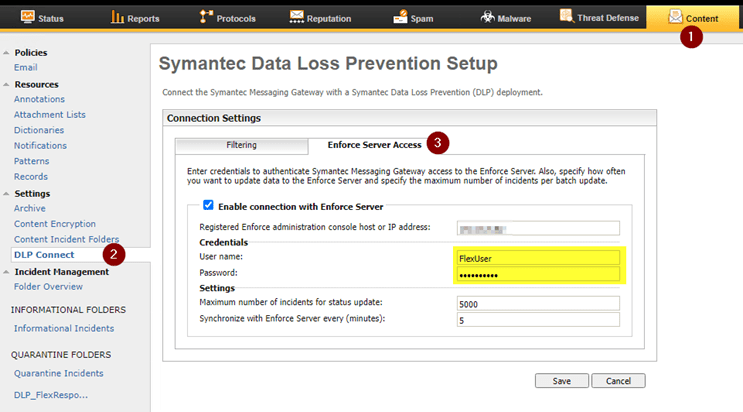Click the Threat Defense icon
The width and height of the screenshot is (743, 412).
[x=567, y=16]
